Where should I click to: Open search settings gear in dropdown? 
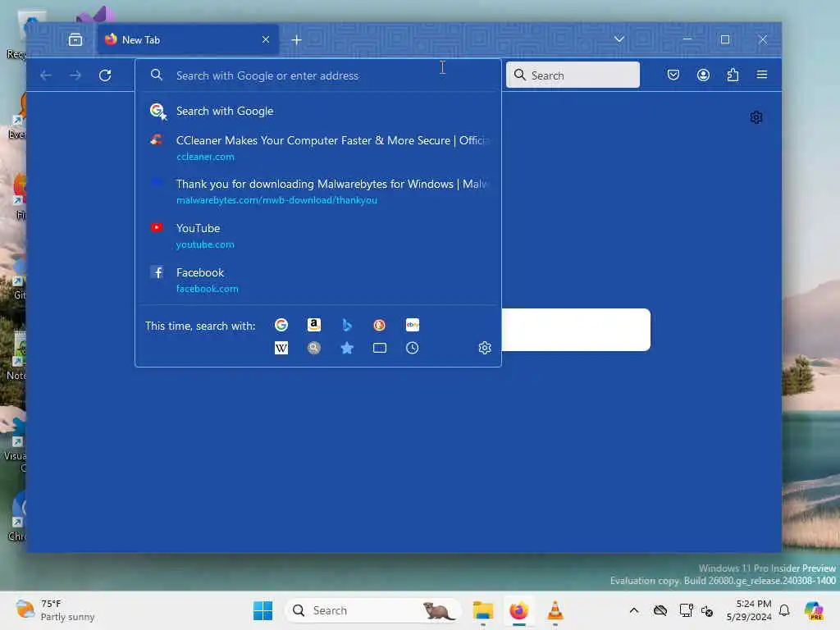pyautogui.click(x=485, y=348)
